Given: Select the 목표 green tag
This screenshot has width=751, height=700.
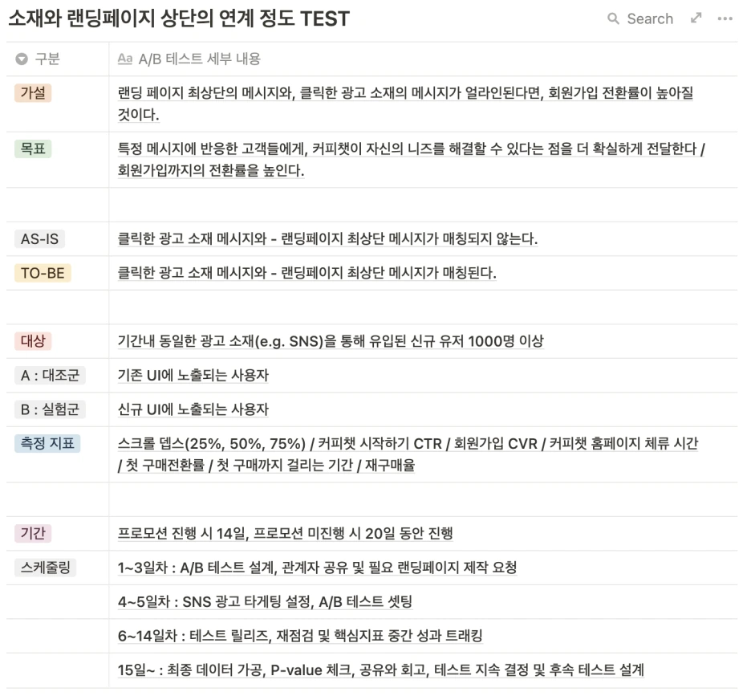Looking at the screenshot, I should coord(33,149).
